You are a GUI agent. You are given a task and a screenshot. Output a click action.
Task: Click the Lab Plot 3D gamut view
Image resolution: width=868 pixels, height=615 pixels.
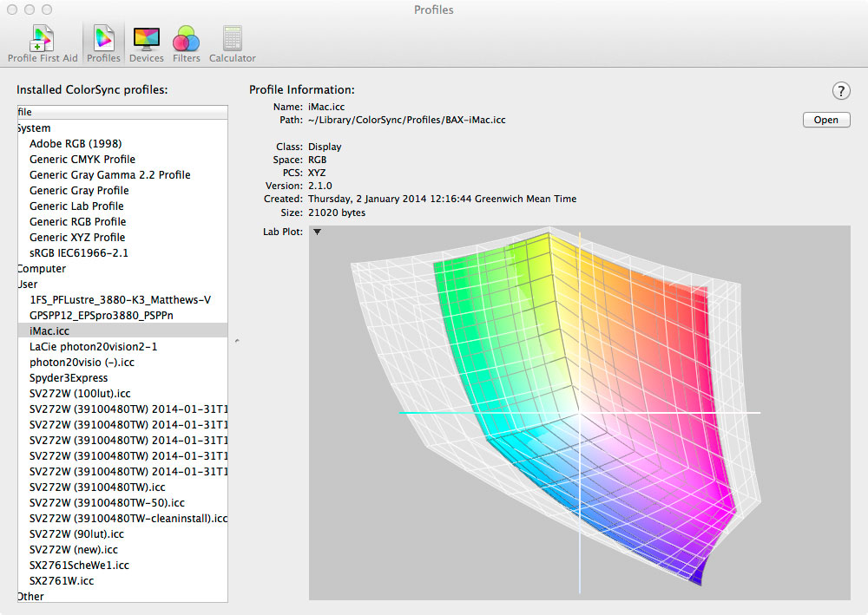[x=580, y=413]
